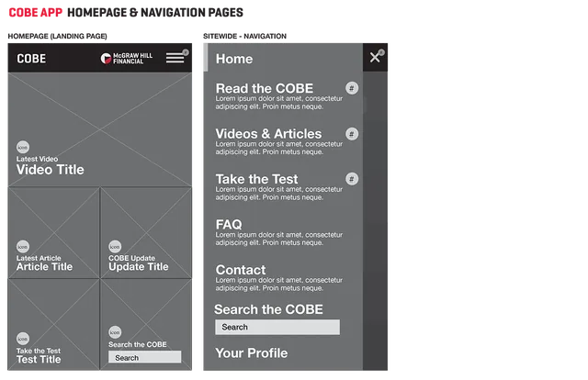The height and width of the screenshot is (380, 588).
Task: Click the COBE logo in the homepage header
Action: 31,59
